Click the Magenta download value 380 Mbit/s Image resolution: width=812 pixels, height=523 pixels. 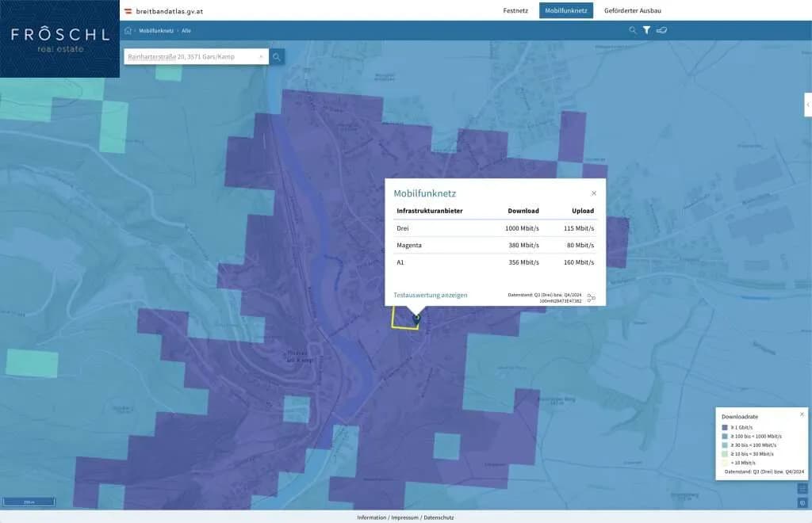click(x=523, y=245)
